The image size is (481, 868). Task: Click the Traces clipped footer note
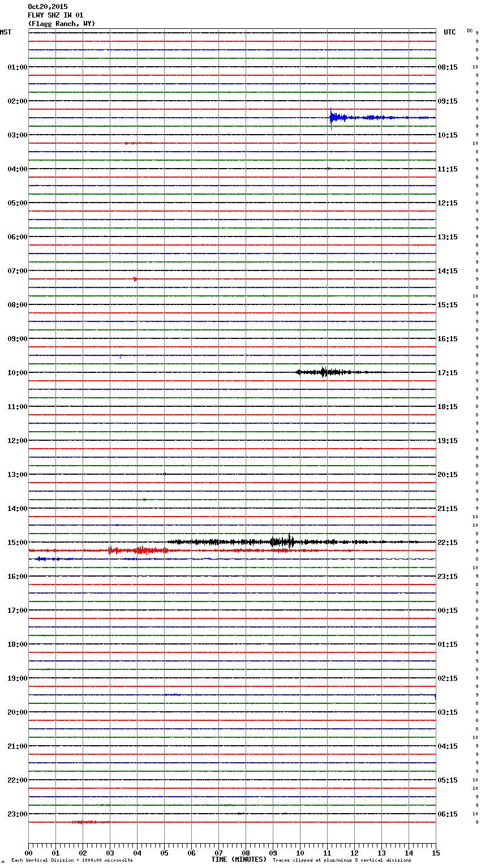click(342, 861)
